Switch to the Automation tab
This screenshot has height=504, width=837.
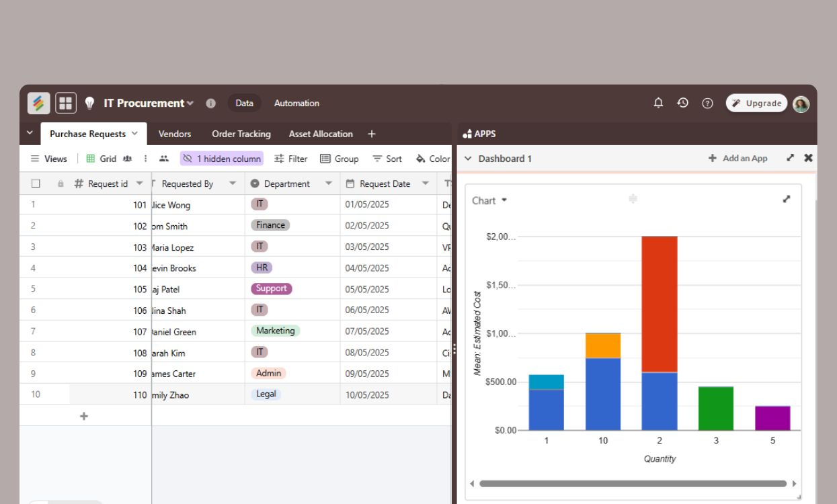click(x=296, y=103)
